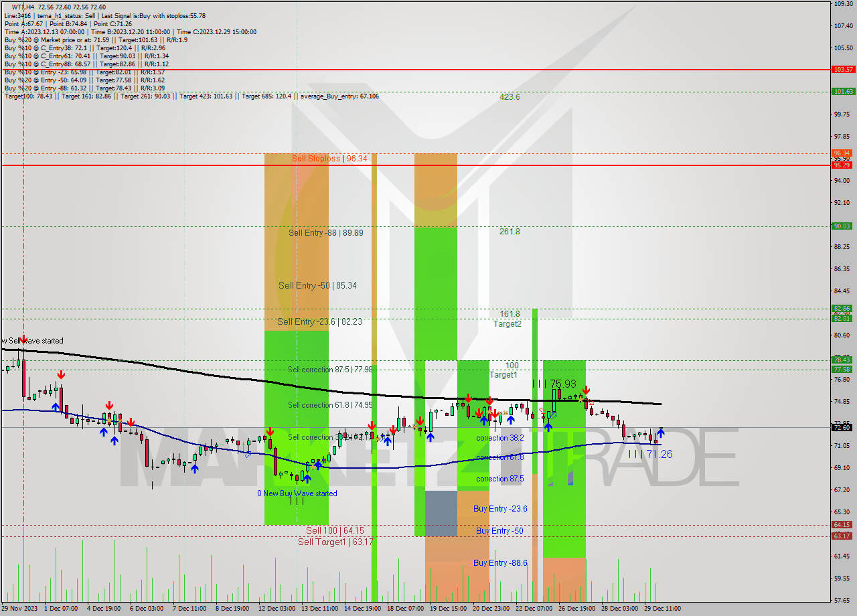Click the 'Sell Target1 | 63.17' label
Screen dimensions: 857x616
(x=335, y=542)
